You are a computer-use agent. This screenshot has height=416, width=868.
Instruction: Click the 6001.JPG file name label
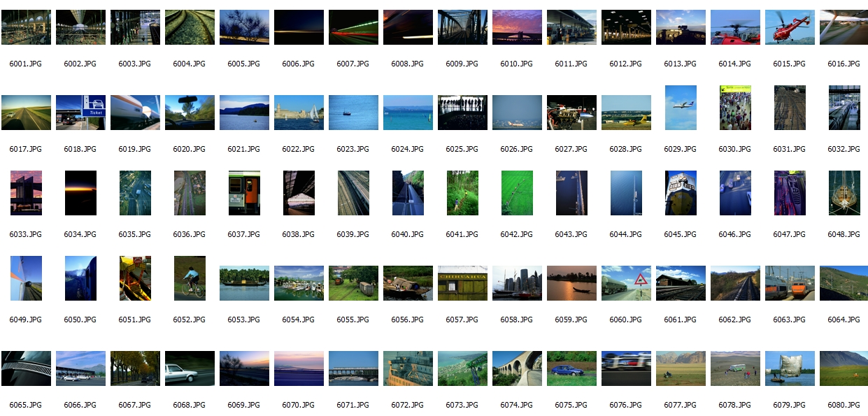[25, 64]
